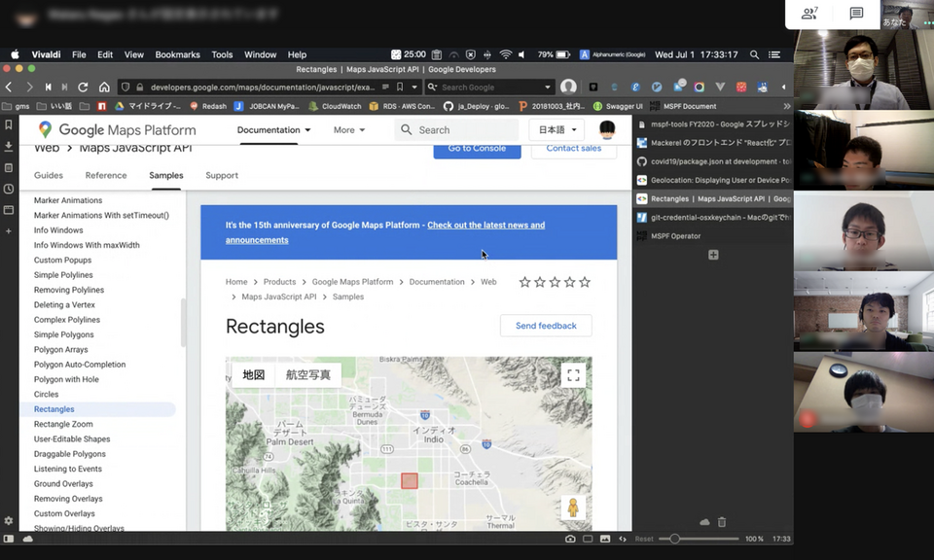Open synced tabs cloud in tab bar
Viewport: 934px width, 560px height.
pos(704,522)
